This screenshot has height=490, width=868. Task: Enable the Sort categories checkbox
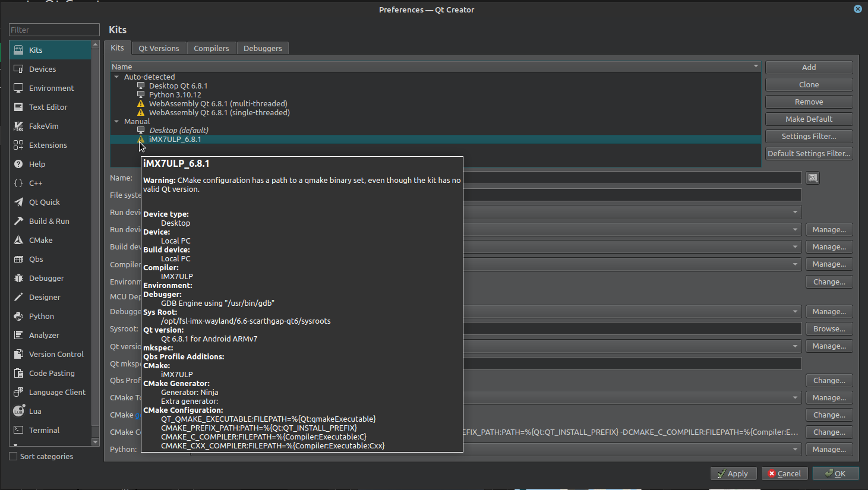coord(13,456)
